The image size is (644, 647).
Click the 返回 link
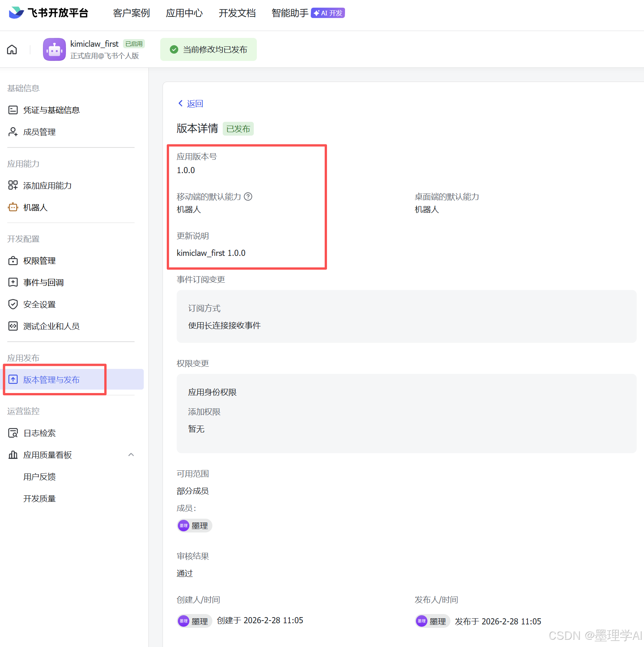pos(195,103)
